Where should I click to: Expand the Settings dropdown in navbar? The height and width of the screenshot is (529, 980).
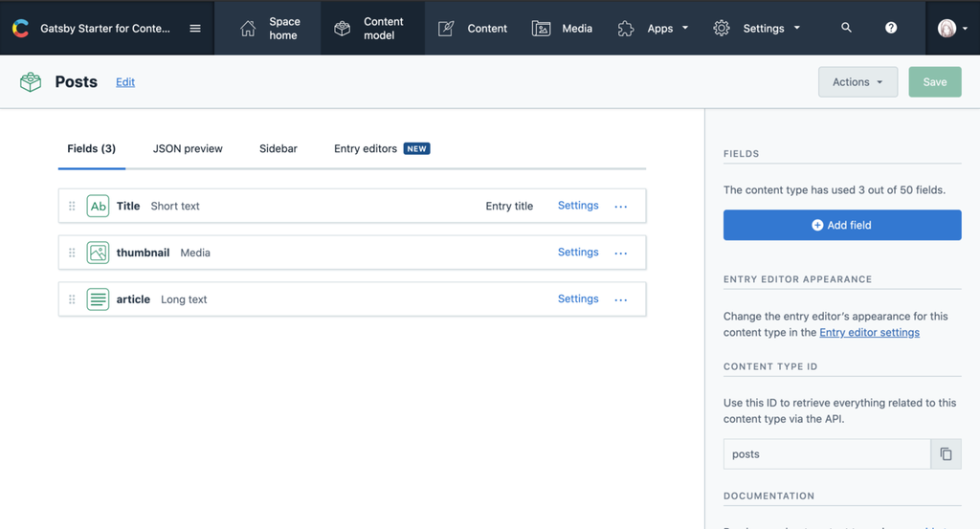(756, 29)
